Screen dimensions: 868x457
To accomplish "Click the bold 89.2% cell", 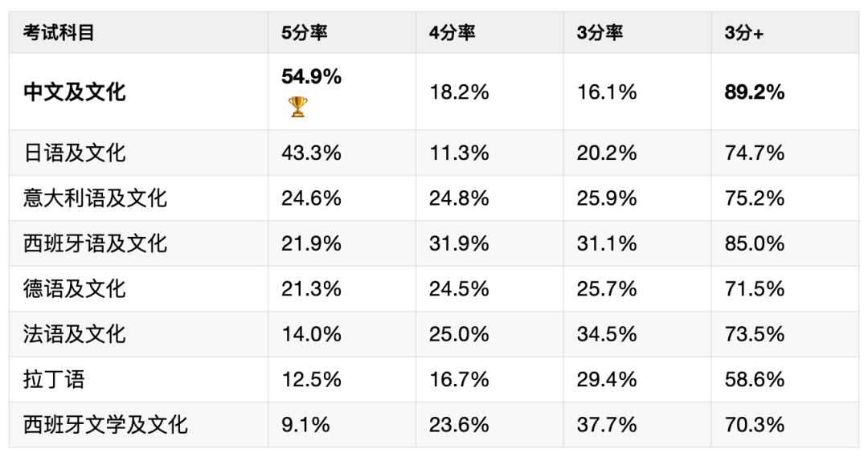I will pyautogui.click(x=755, y=92).
